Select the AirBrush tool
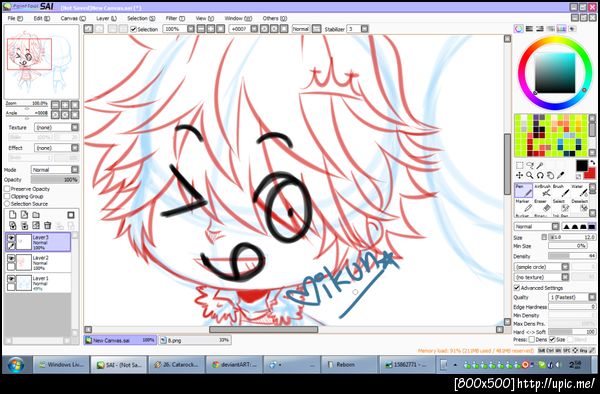Screen dimensions: 600x394 tap(543, 190)
